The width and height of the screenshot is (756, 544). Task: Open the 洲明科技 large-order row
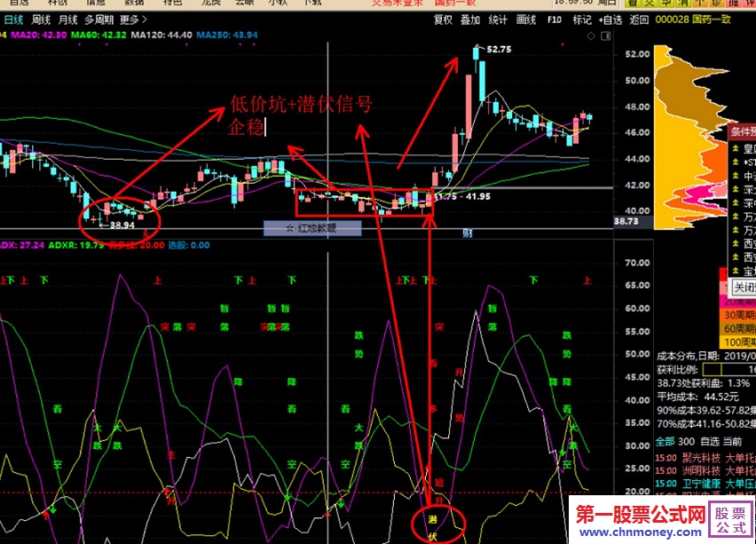pos(705,470)
